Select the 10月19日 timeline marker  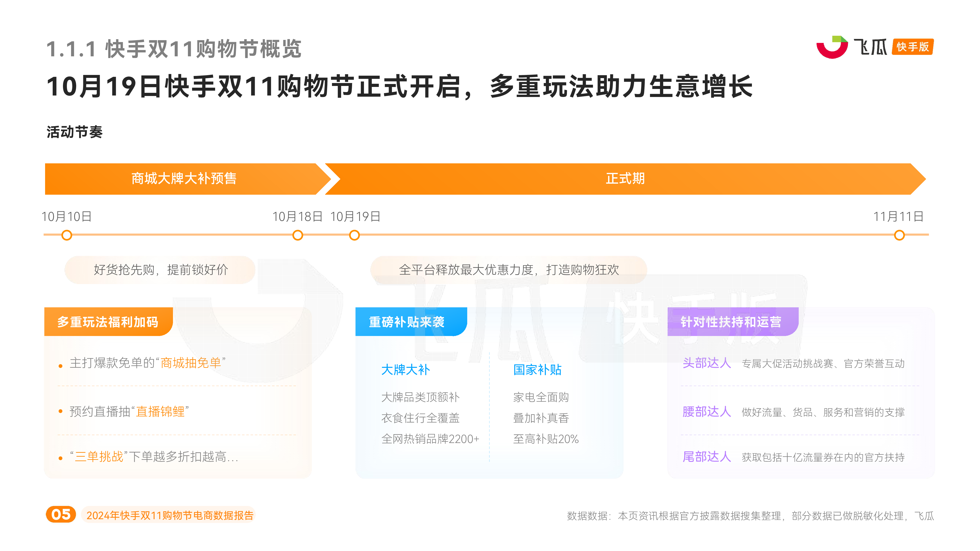click(x=354, y=235)
